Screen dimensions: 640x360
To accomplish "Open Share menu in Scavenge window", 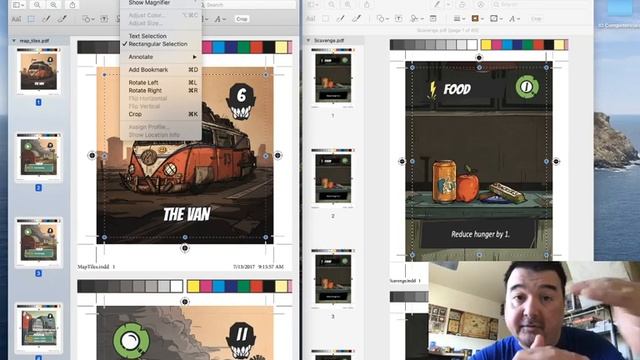I will click(x=367, y=5).
